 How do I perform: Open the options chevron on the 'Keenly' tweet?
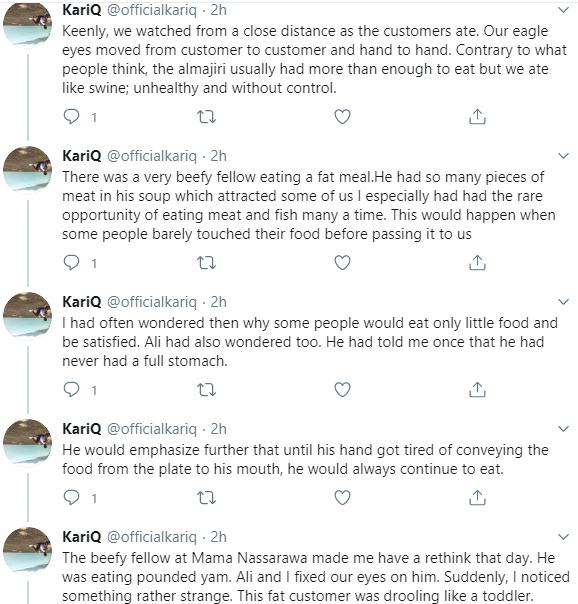pyautogui.click(x=563, y=10)
